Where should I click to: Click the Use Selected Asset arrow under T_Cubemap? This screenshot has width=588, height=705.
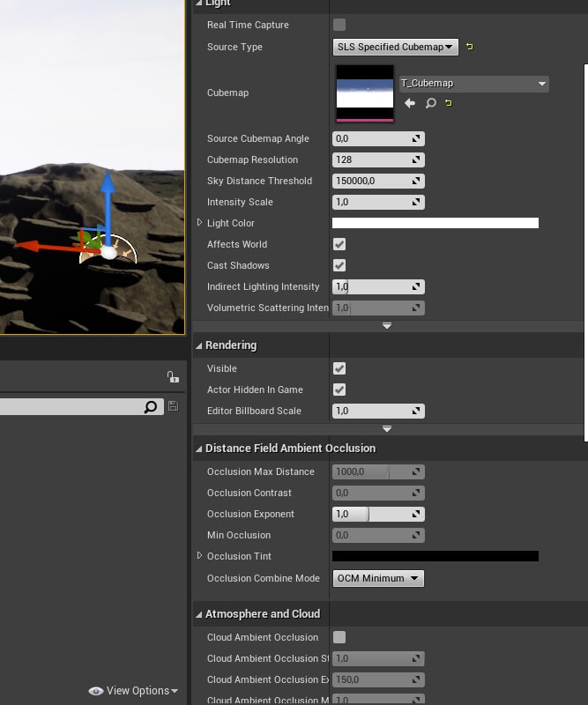coord(410,103)
